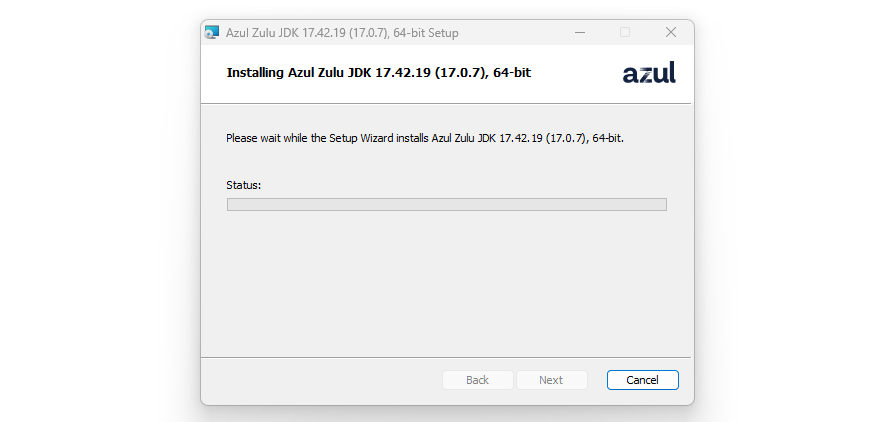Click the white header banner beside the heading

(x=576, y=73)
